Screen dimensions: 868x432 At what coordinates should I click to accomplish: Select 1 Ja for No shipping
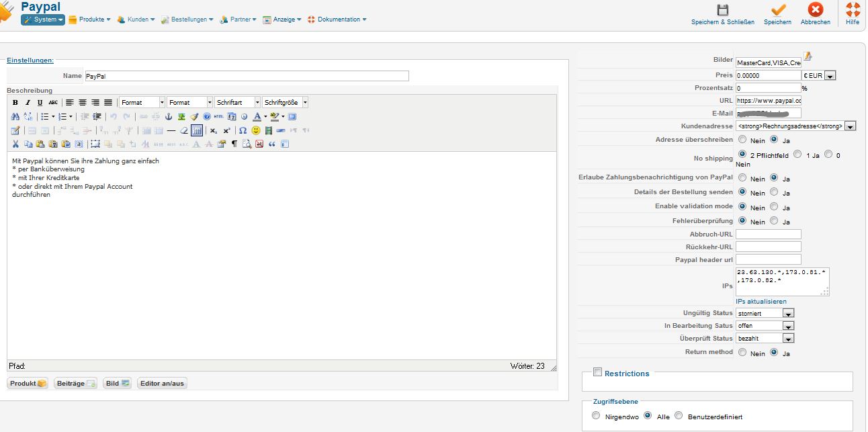coord(797,155)
